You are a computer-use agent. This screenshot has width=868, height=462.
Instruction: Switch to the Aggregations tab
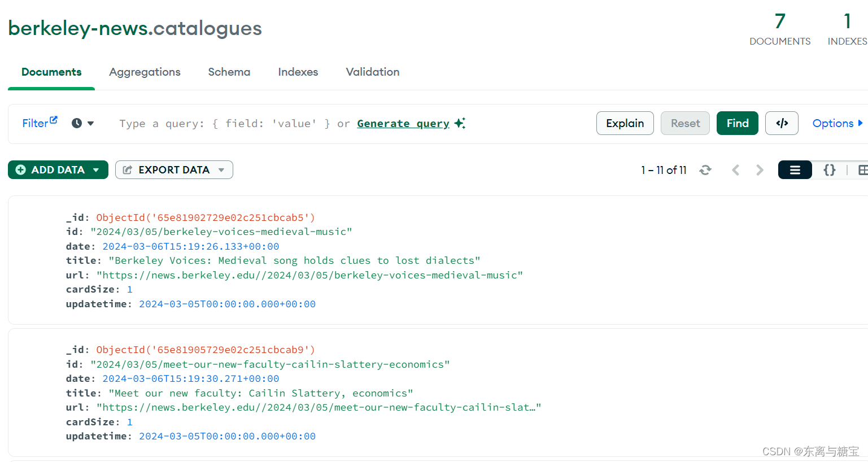[x=145, y=72]
